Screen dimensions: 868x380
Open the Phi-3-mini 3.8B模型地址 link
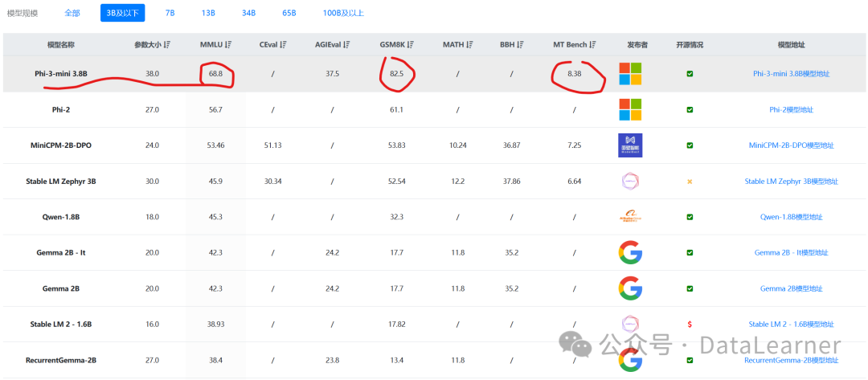pyautogui.click(x=791, y=74)
